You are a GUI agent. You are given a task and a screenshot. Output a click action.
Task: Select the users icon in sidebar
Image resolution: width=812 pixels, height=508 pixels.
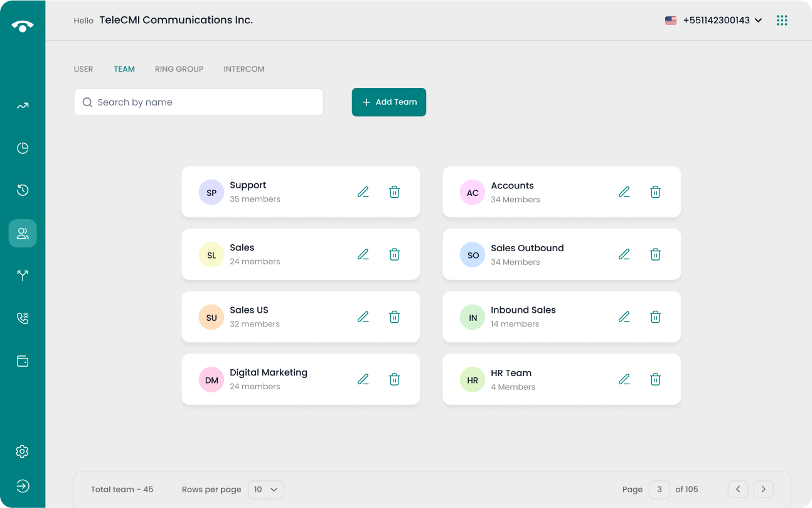tap(23, 234)
